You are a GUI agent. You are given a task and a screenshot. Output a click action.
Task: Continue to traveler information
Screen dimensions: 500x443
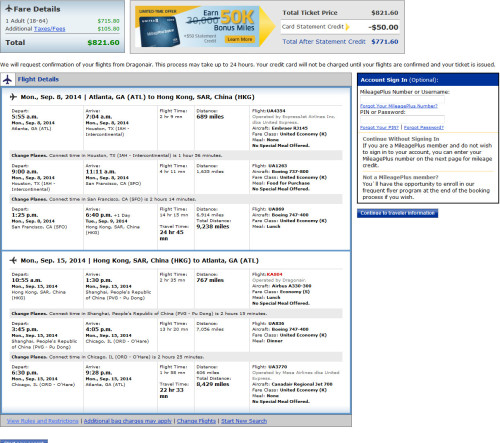pyautogui.click(x=397, y=213)
